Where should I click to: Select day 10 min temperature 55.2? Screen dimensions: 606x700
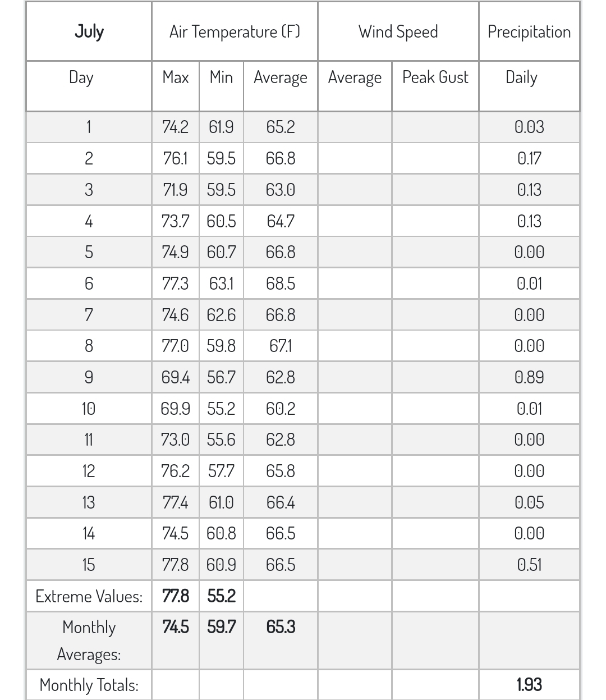coord(221,409)
